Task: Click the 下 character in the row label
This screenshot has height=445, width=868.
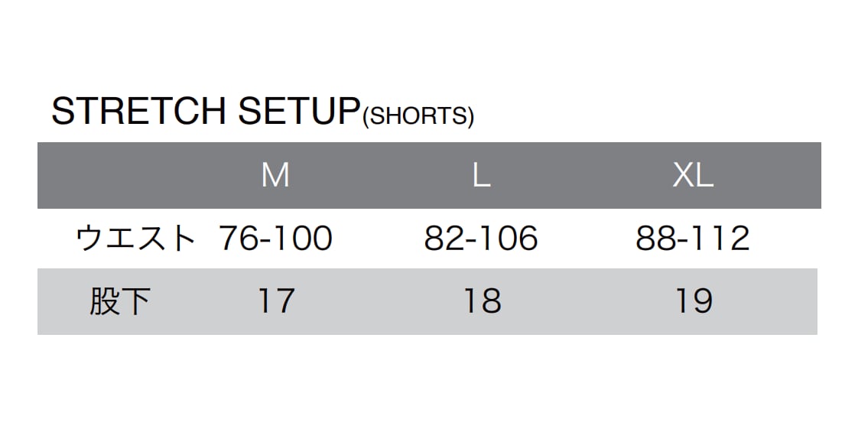Action: pyautogui.click(x=135, y=302)
